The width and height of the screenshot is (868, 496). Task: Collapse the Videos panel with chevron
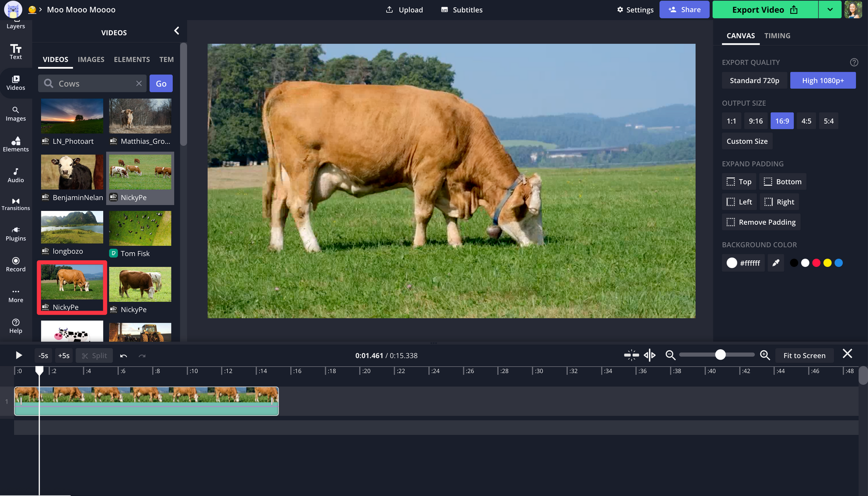coord(177,31)
